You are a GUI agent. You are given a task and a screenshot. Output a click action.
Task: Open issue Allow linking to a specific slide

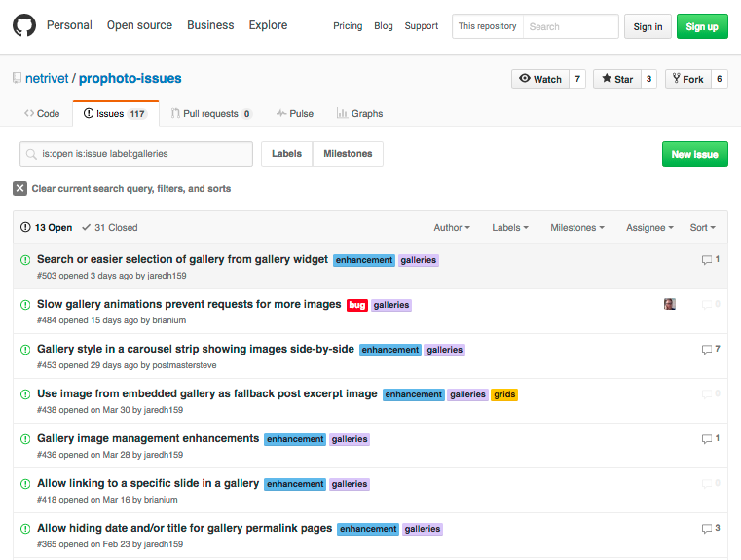click(148, 483)
